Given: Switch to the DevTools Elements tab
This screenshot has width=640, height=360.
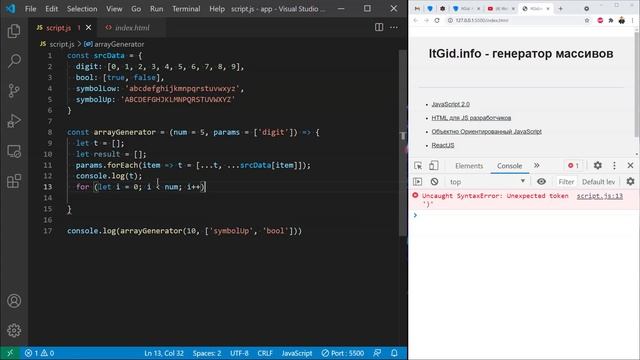Looking at the screenshot, I should 469,166.
